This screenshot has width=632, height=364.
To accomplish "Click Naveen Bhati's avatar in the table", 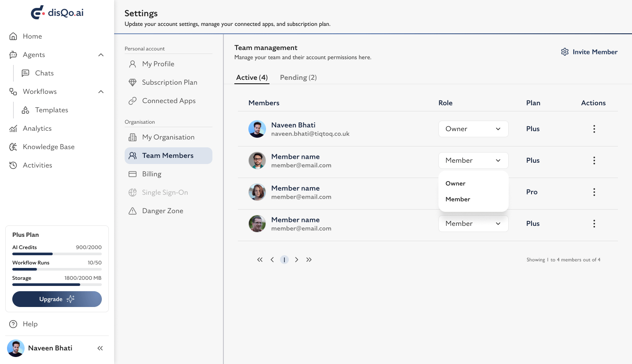I will tap(257, 129).
